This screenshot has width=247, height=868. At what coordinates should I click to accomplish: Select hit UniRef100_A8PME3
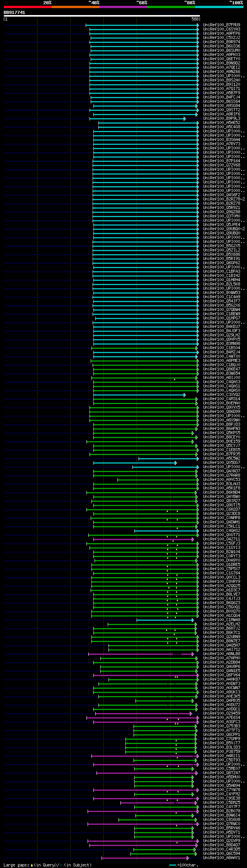222,360
